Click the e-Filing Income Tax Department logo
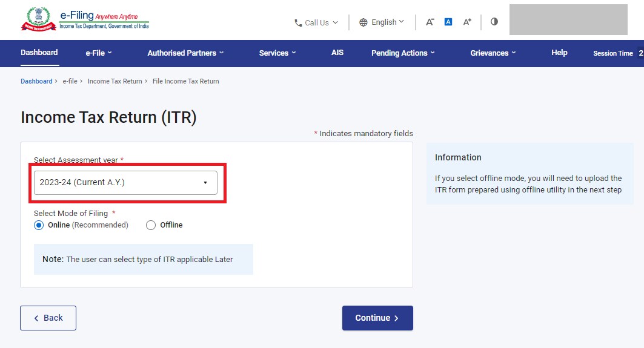Image resolution: width=644 pixels, height=348 pixels. pyautogui.click(x=85, y=19)
